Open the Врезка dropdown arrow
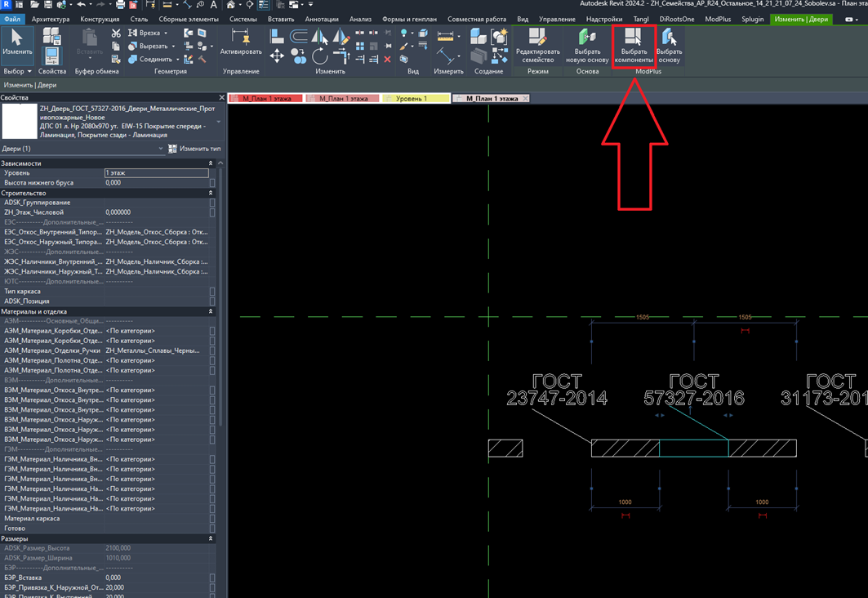The width and height of the screenshot is (868, 598). [x=166, y=33]
